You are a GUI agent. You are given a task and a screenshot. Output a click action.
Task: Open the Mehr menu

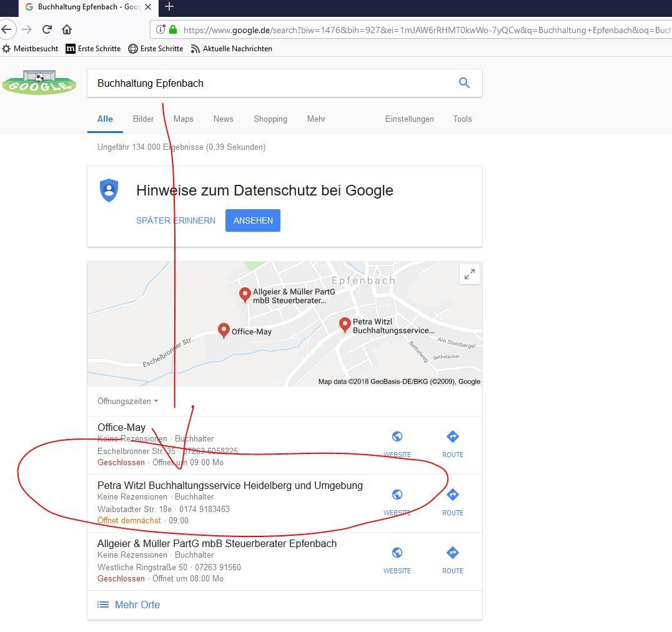click(x=316, y=119)
